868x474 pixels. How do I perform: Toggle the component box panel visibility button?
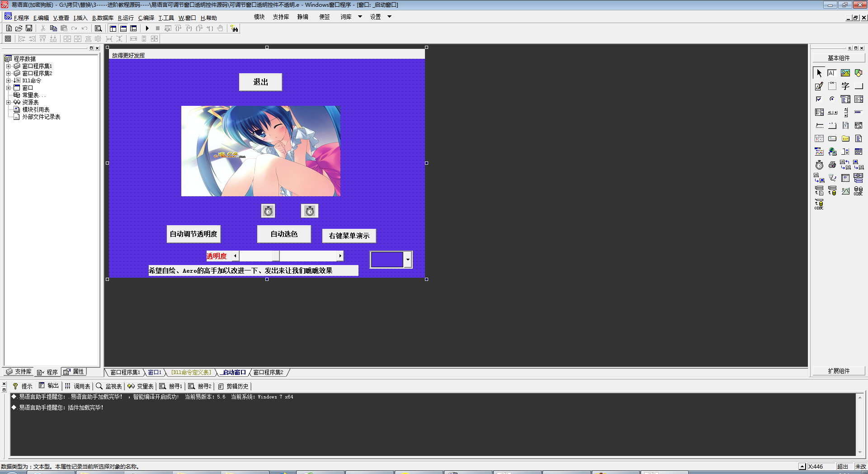[133, 28]
